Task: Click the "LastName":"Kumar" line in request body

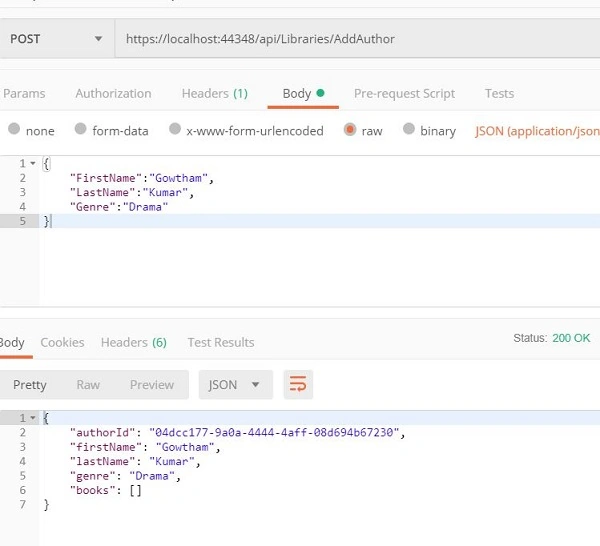Action: [132, 192]
